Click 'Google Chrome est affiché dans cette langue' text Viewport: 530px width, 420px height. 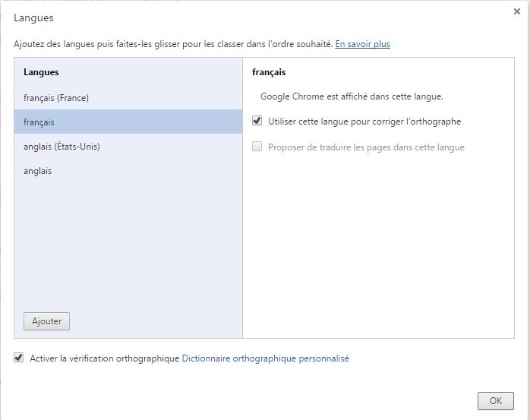[x=351, y=96]
